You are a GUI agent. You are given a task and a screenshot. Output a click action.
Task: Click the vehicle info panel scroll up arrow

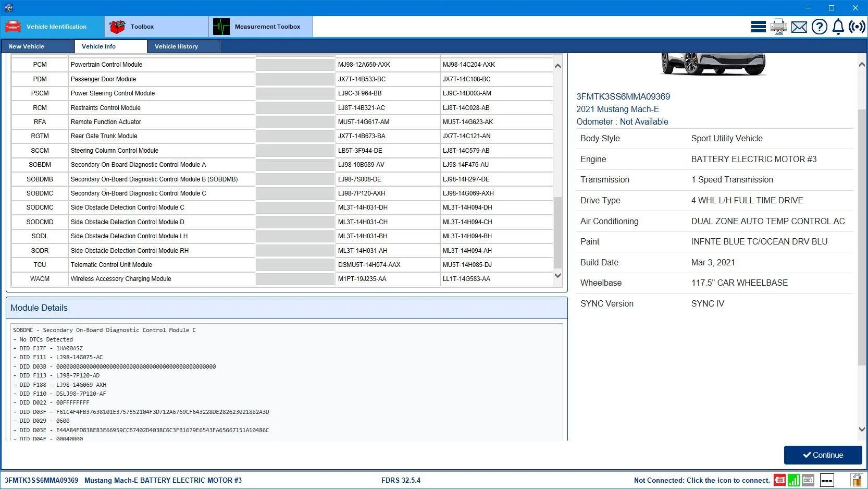point(861,65)
